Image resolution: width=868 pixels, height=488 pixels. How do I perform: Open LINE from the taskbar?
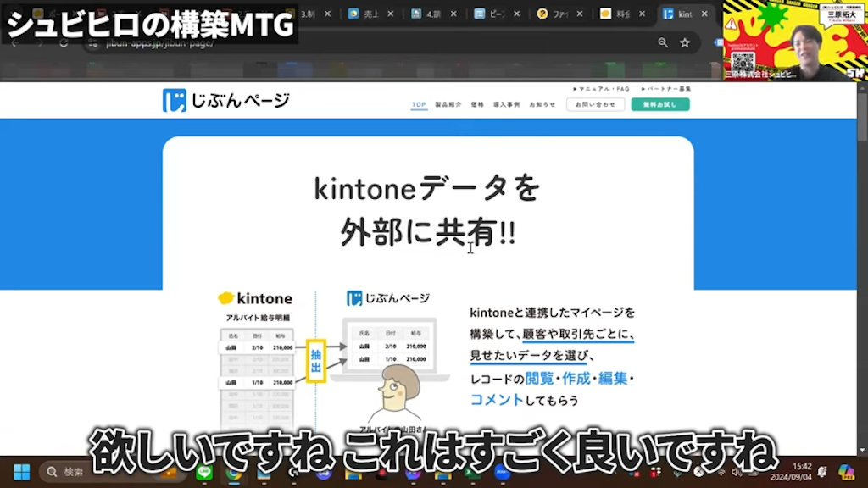pos(205,473)
